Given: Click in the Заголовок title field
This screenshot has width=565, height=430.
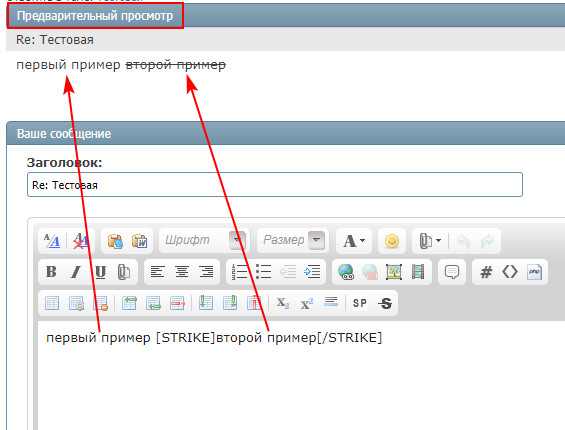Looking at the screenshot, I should pos(275,185).
